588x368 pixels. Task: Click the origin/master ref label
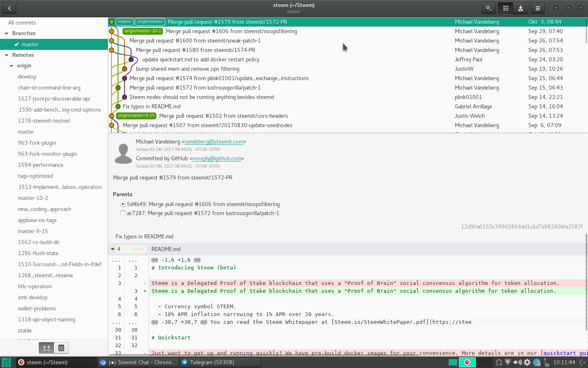pos(150,22)
